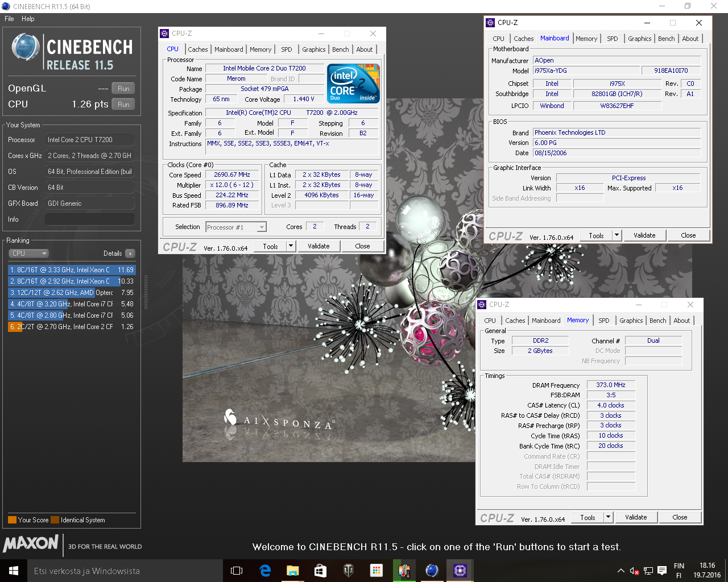Open the Action Center notifications icon

[662, 571]
